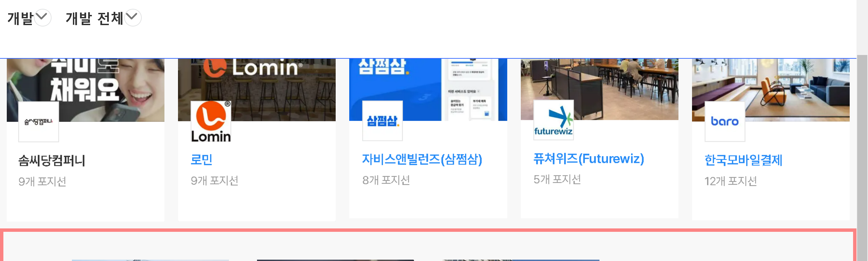Image resolution: width=868 pixels, height=261 pixels.
Task: Click the vertical page scrollbar
Action: click(x=862, y=158)
